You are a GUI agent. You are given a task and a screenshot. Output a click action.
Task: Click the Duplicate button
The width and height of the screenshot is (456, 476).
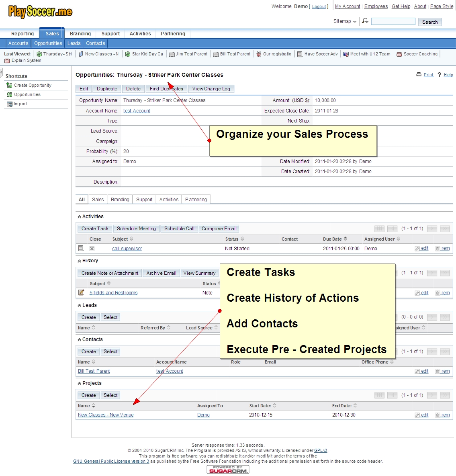(x=107, y=89)
